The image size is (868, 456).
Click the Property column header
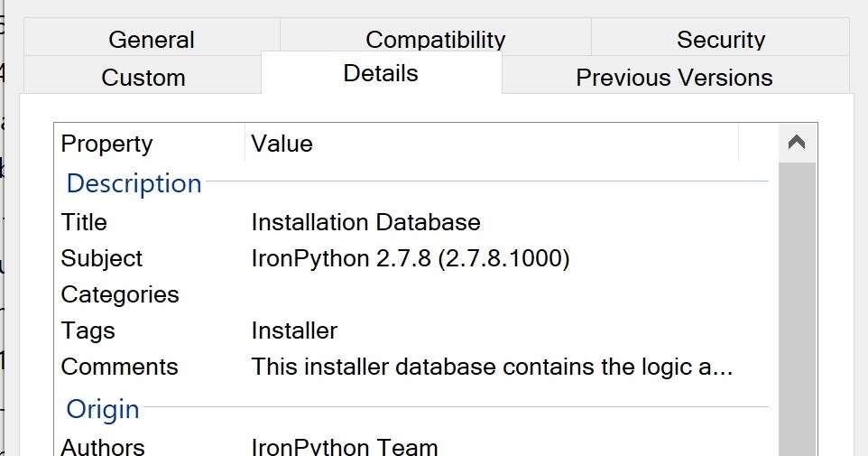pos(150,144)
